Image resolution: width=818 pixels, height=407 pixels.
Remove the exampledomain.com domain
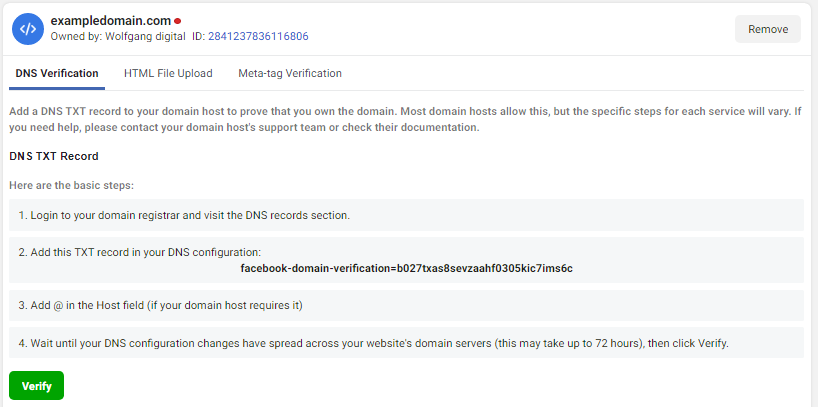click(767, 29)
